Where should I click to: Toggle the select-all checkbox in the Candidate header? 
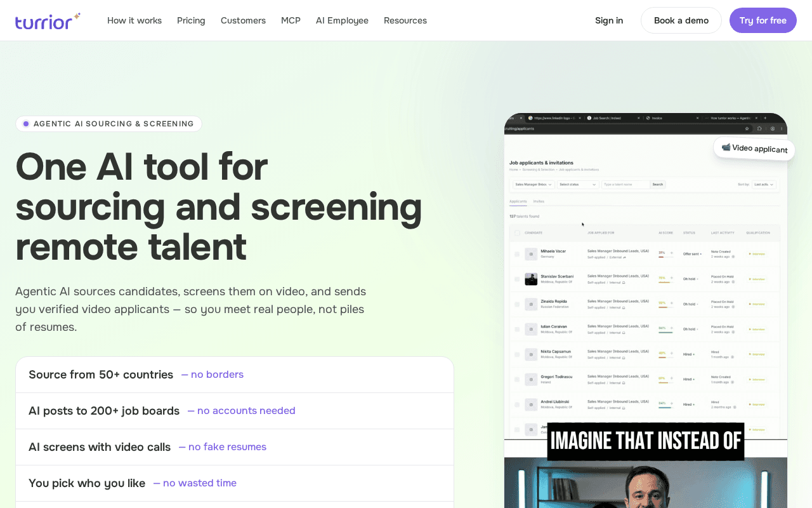tap(517, 233)
